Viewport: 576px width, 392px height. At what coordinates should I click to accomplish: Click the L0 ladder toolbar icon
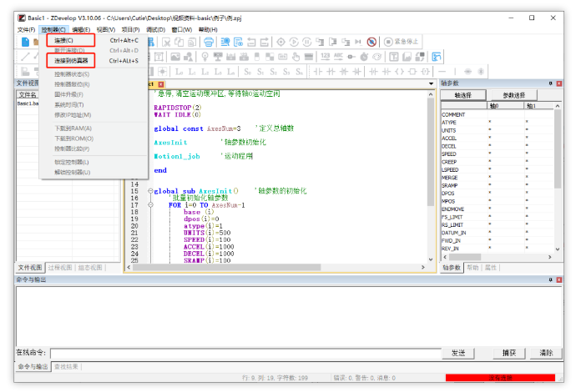pos(179,72)
